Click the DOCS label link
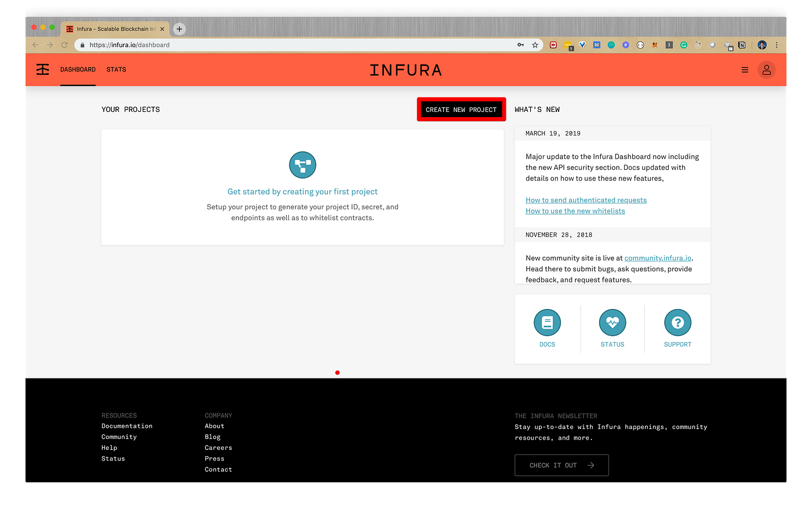This screenshot has height=516, width=812. point(547,344)
